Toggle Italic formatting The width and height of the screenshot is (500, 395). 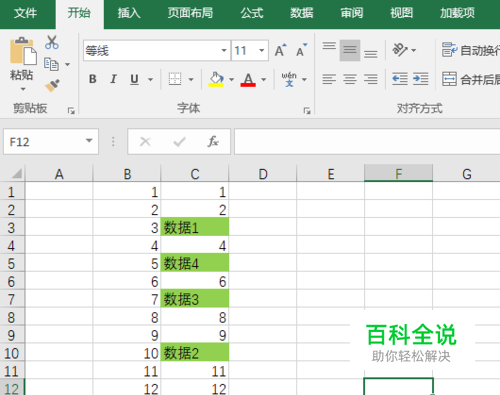coord(113,79)
